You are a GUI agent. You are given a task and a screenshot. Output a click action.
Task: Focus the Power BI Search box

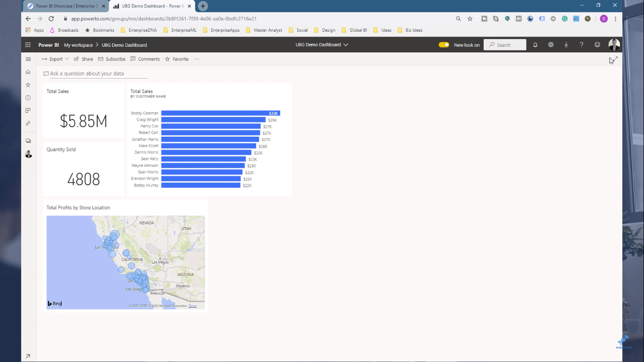pyautogui.click(x=505, y=45)
